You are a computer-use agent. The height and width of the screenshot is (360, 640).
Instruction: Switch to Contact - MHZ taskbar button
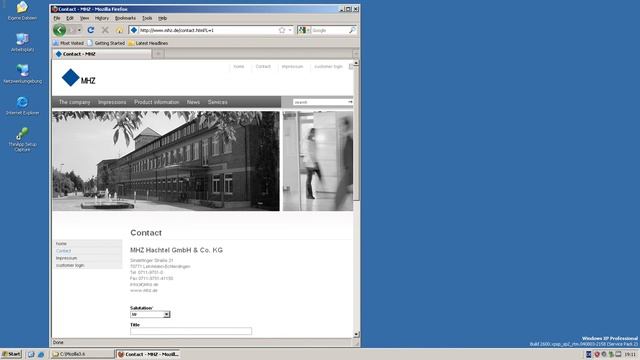(149, 354)
